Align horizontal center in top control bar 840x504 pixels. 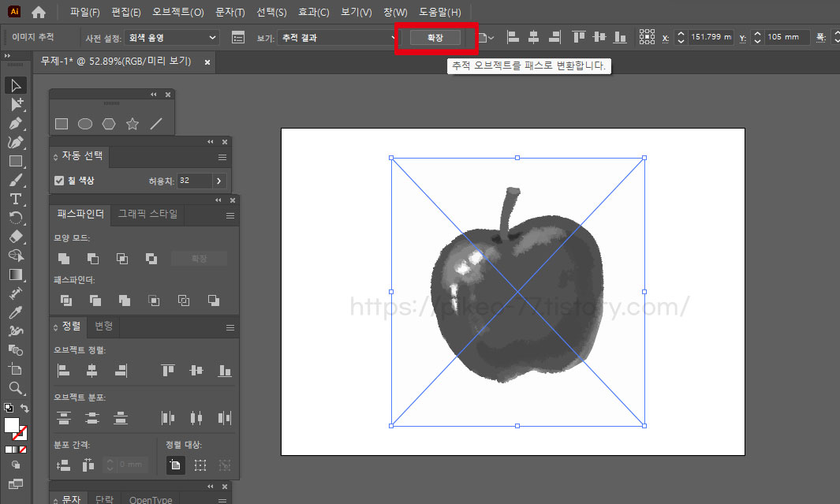tap(533, 37)
